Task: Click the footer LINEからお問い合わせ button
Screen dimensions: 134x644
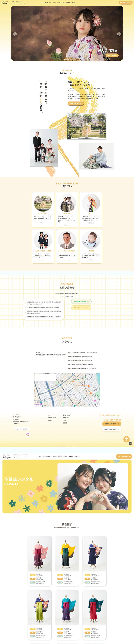Action: [x=112, y=429]
